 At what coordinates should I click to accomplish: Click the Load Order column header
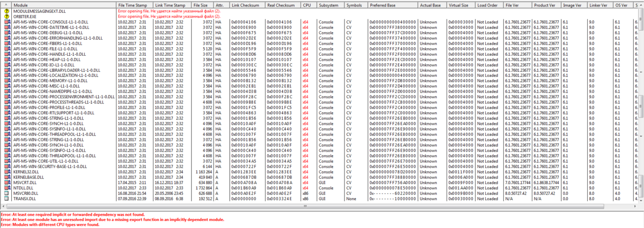(x=489, y=4)
